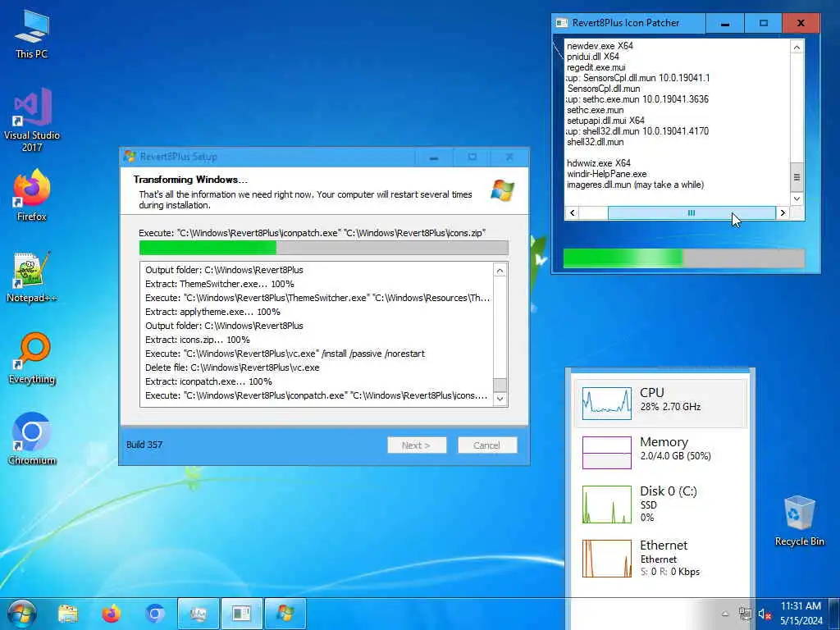The height and width of the screenshot is (630, 840).
Task: Close the Revert8Plus Icon Patcher window
Action: (x=801, y=23)
